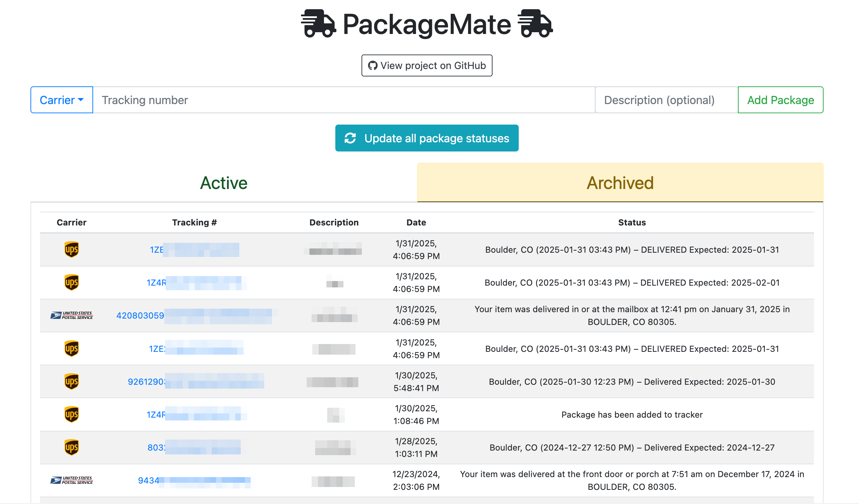
Task: Click the UPS shield logo on the first row
Action: point(72,249)
